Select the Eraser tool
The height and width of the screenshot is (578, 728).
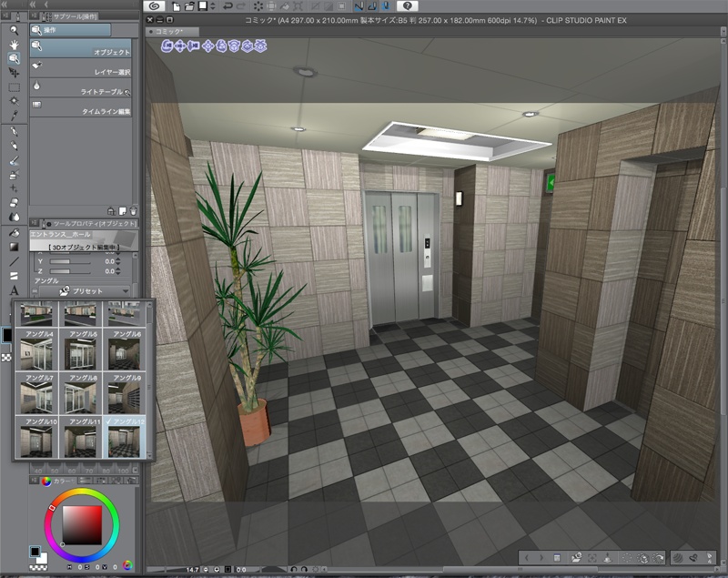[15, 203]
